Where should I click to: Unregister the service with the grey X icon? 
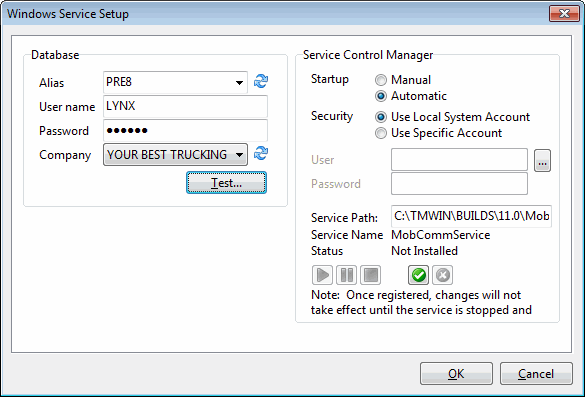(442, 275)
